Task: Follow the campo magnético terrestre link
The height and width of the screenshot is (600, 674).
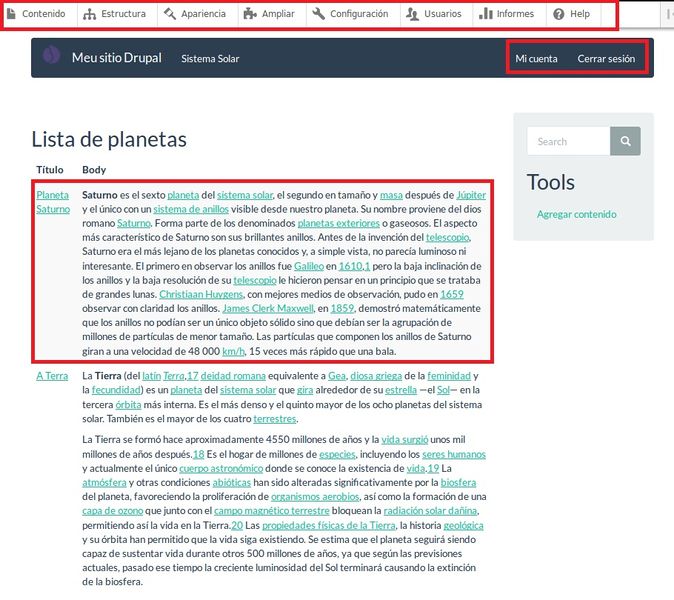Action: point(272,511)
